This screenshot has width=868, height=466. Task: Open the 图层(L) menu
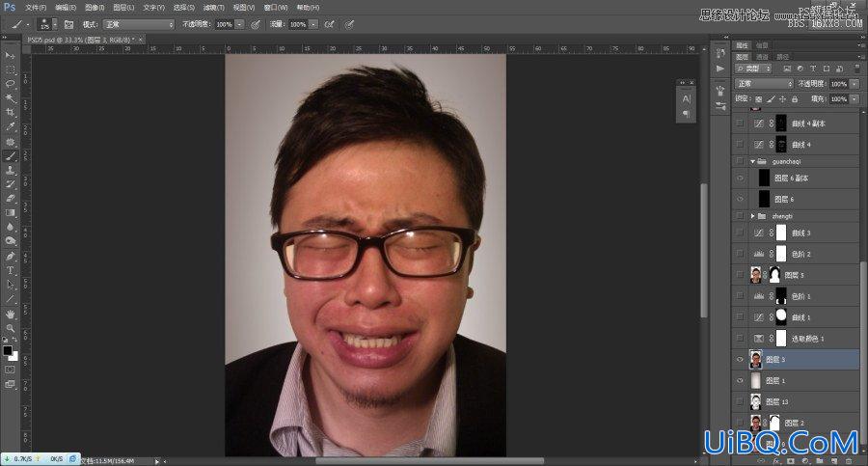[123, 8]
